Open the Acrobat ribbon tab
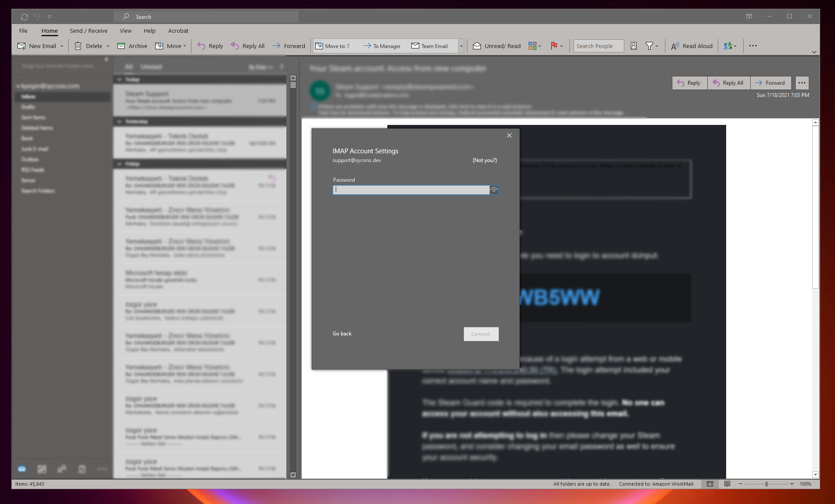The image size is (835, 504). pos(178,31)
